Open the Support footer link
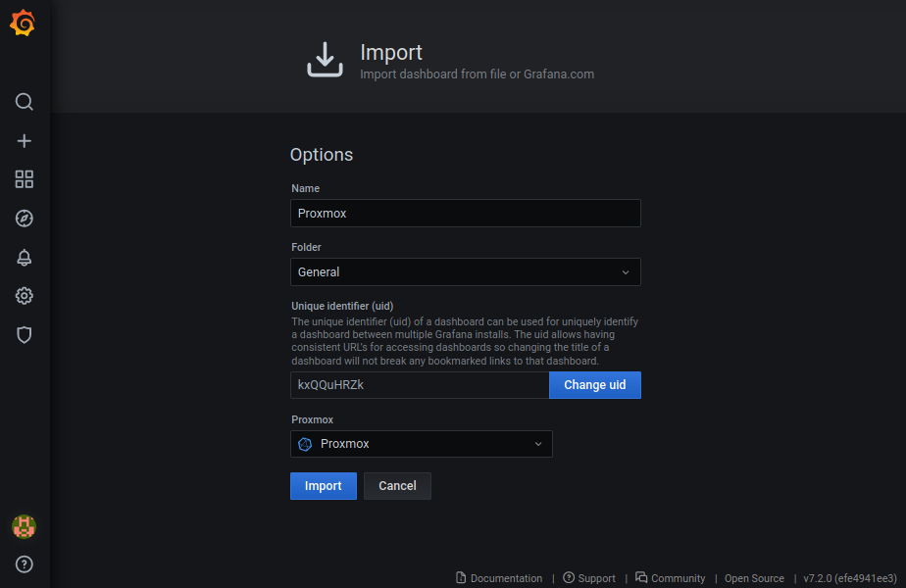The width and height of the screenshot is (906, 588). (x=588, y=578)
